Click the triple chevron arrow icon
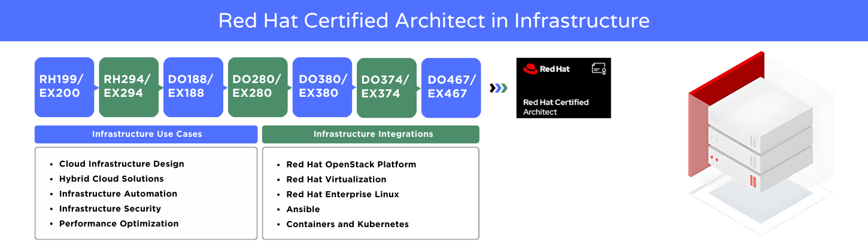The image size is (868, 251). click(x=498, y=88)
